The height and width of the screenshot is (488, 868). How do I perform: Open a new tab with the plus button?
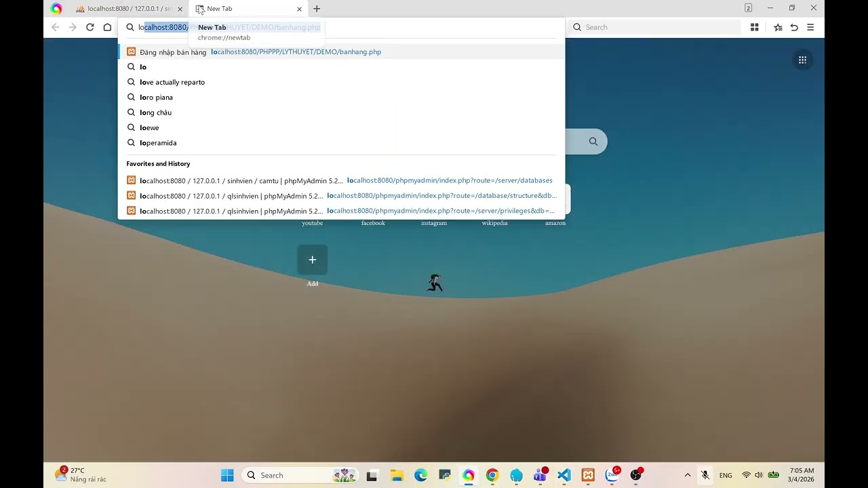(317, 9)
